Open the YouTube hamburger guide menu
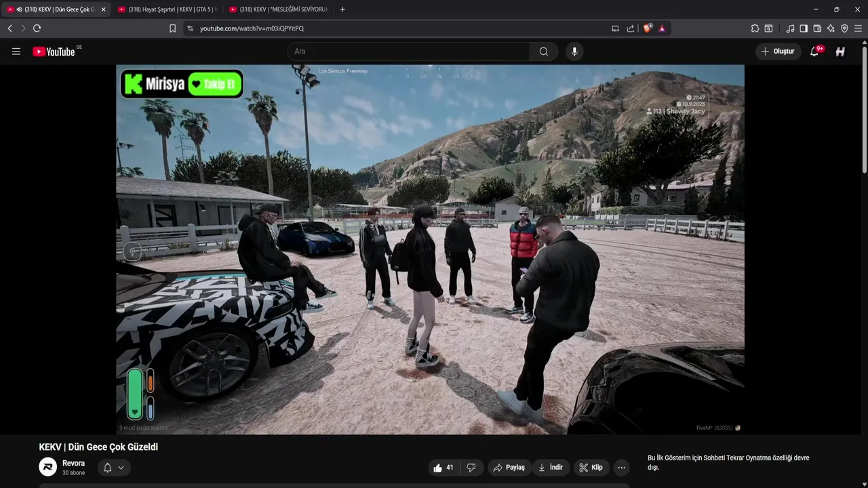Viewport: 868px width, 488px height. point(16,52)
